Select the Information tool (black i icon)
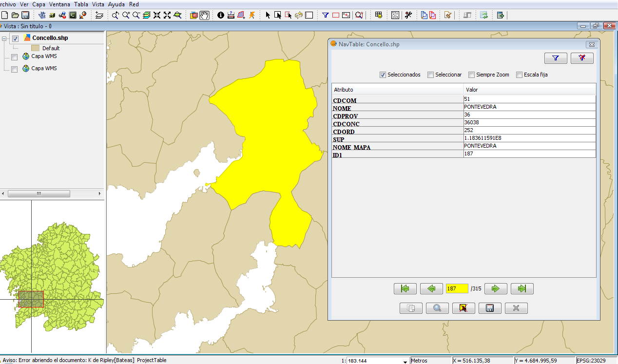 (221, 15)
